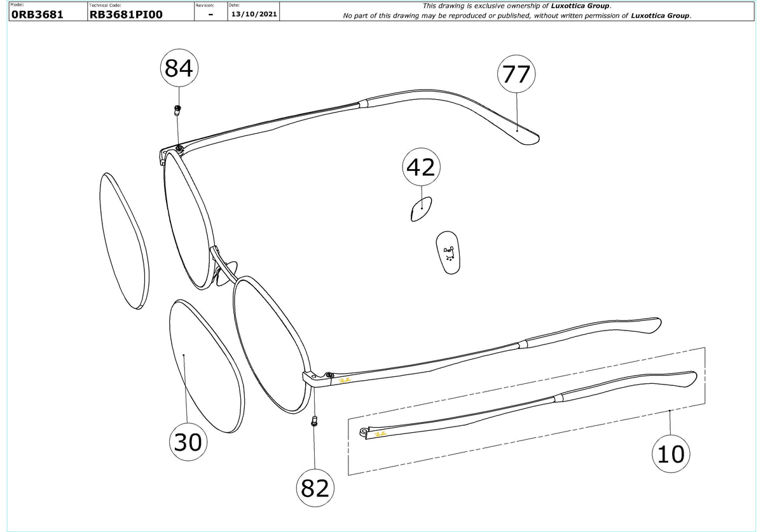This screenshot has height=532, width=763.
Task: Select the temple arm inside dashed box
Action: point(528,404)
